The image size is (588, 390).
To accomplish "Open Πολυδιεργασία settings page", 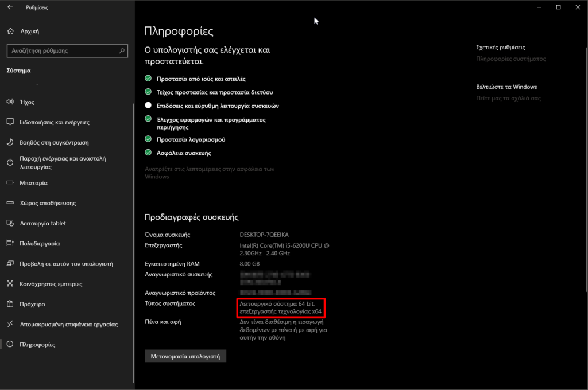I will (x=40, y=243).
